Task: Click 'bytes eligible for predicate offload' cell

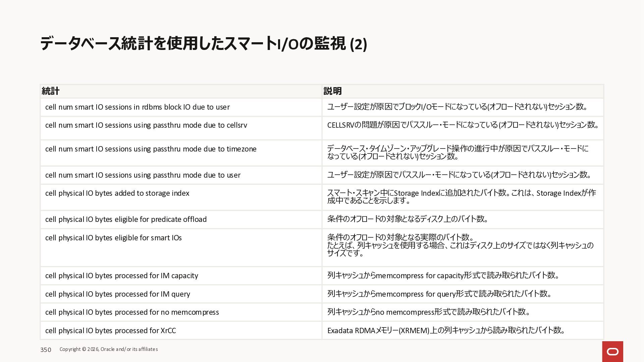Action: 126,220
